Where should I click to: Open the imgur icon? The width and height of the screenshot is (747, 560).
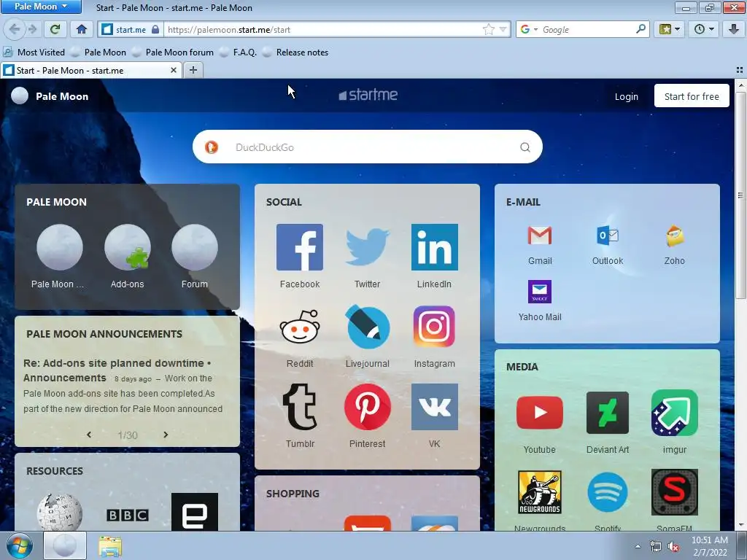point(675,413)
